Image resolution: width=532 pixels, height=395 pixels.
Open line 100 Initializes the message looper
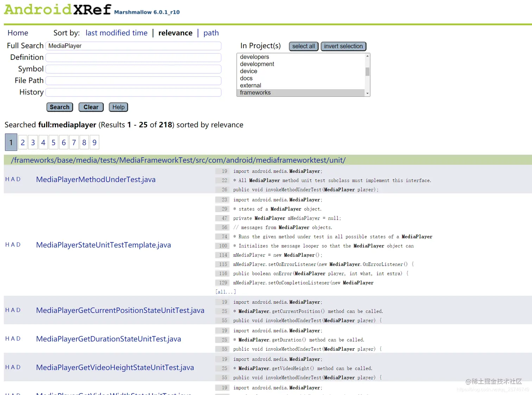coord(315,246)
